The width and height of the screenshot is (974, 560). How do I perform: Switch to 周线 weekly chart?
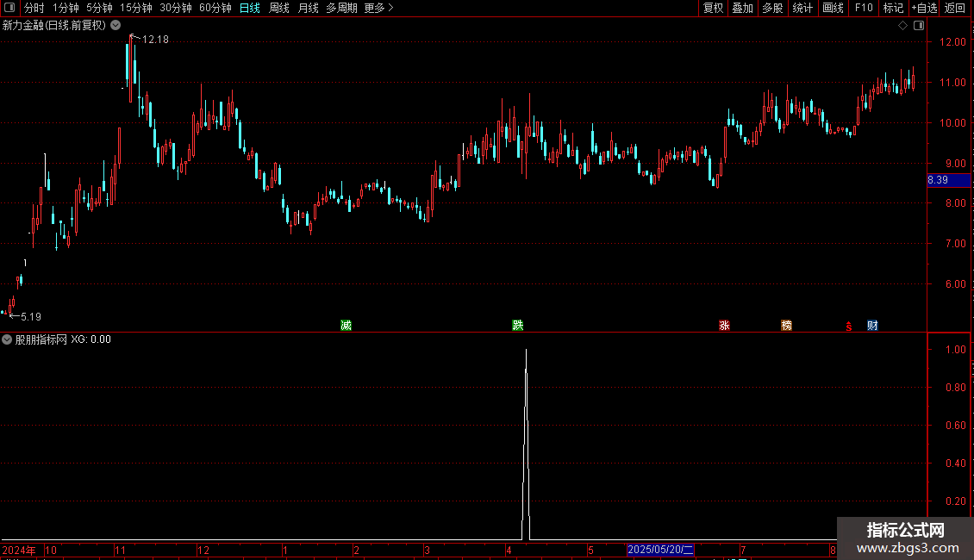click(279, 8)
